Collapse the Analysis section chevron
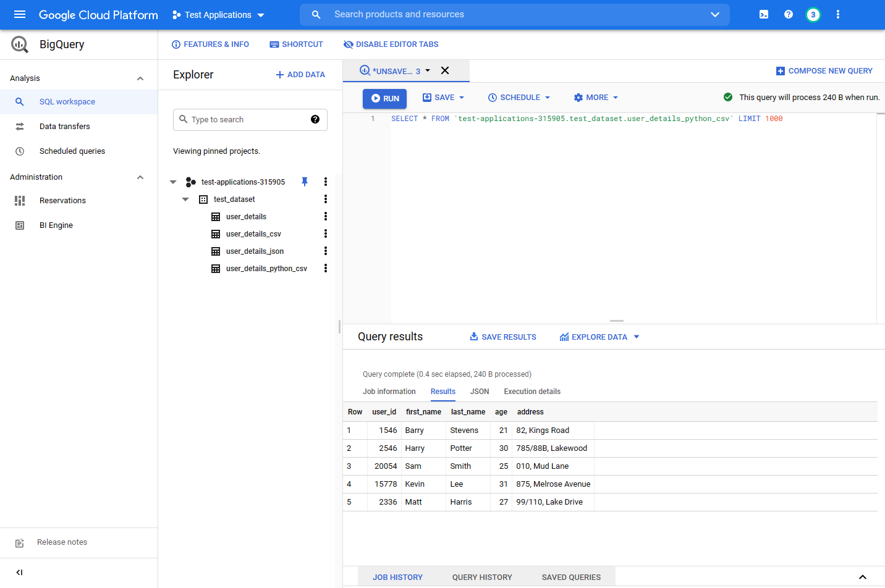The height and width of the screenshot is (588, 885). coord(140,78)
